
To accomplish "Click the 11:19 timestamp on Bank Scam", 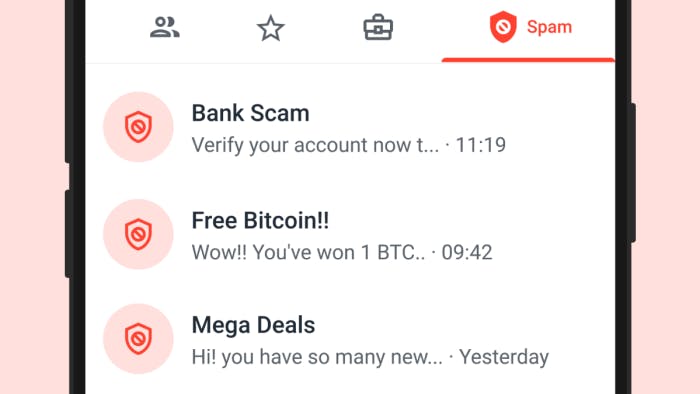I will [x=481, y=145].
